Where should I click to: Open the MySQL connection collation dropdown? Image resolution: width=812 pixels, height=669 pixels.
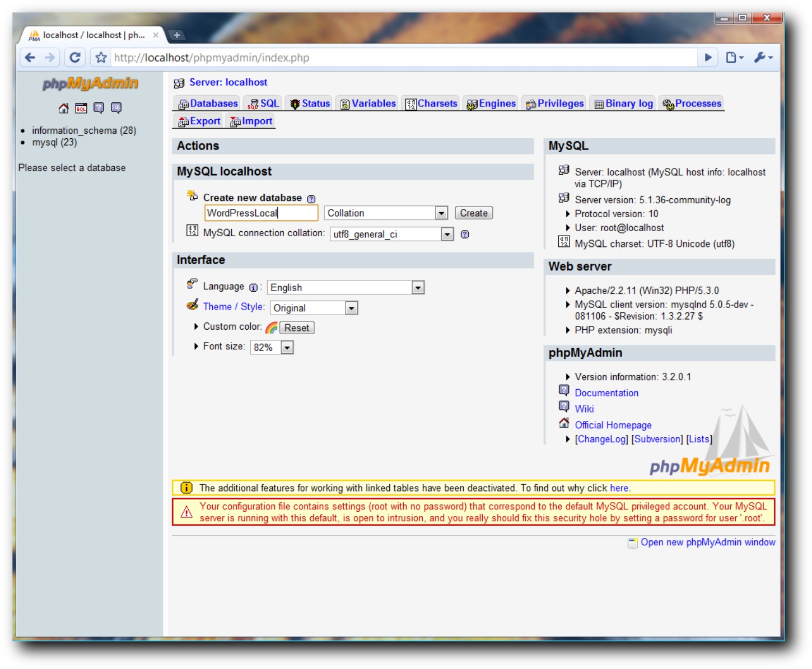391,235
